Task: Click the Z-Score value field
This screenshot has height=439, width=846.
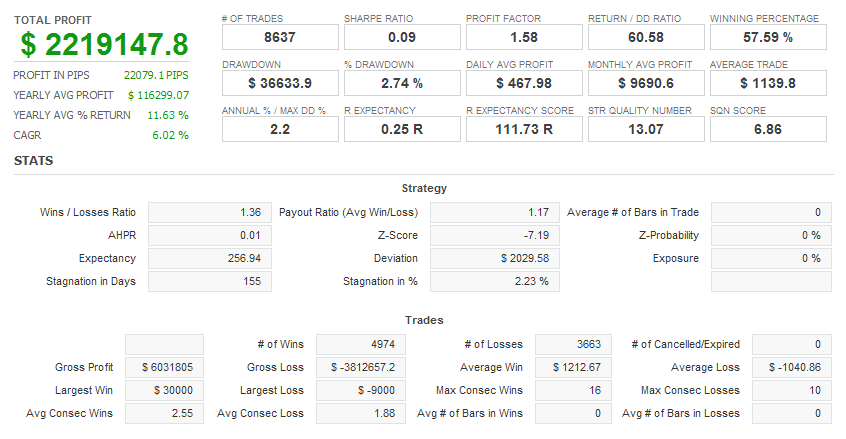Action: (494, 235)
